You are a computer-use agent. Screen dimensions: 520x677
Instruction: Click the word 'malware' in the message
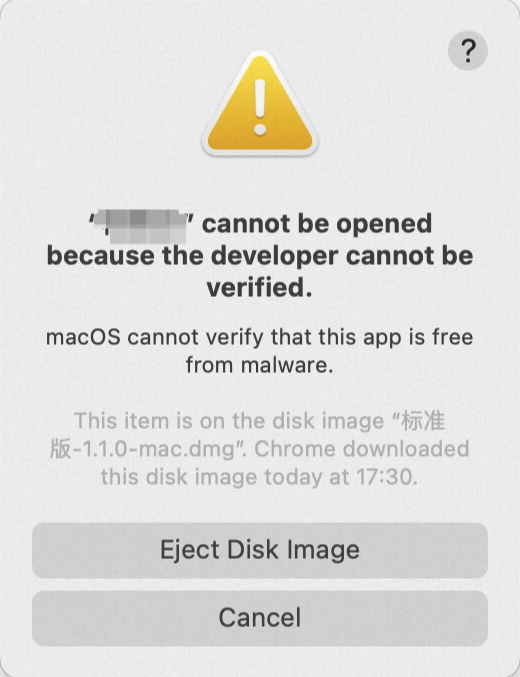click(284, 365)
